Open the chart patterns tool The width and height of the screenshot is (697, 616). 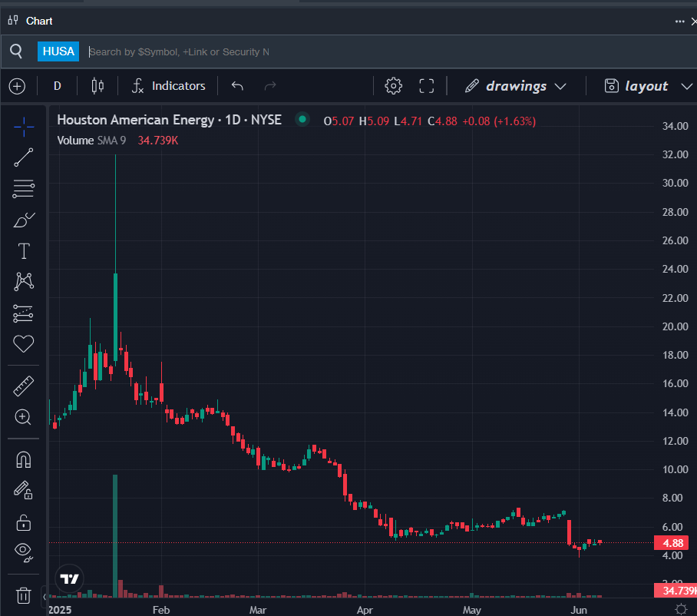pyautogui.click(x=24, y=282)
